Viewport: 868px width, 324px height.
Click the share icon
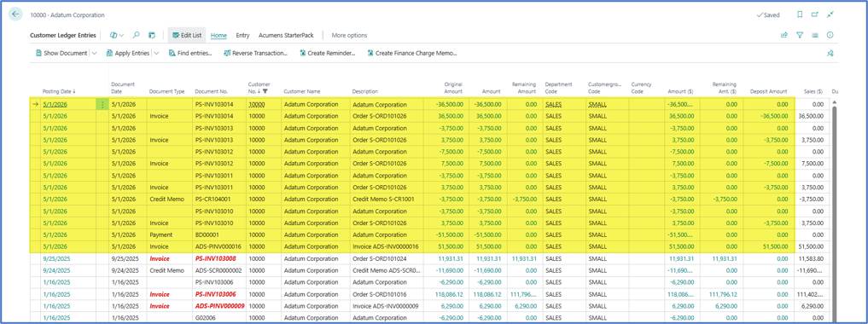click(x=784, y=35)
